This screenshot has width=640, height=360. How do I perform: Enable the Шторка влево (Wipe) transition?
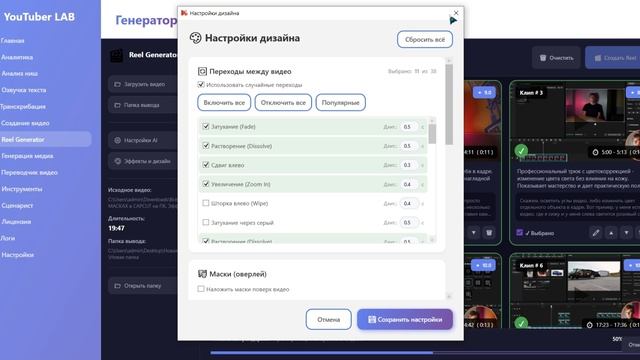click(206, 203)
